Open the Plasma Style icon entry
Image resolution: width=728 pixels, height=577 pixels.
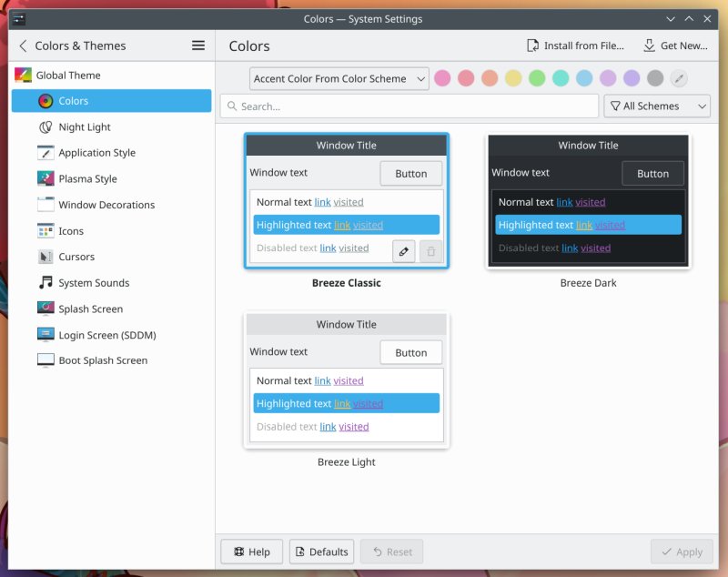click(45, 179)
